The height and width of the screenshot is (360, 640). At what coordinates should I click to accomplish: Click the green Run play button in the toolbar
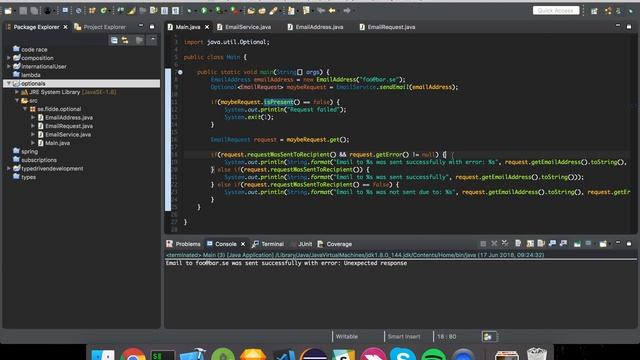tap(204, 11)
